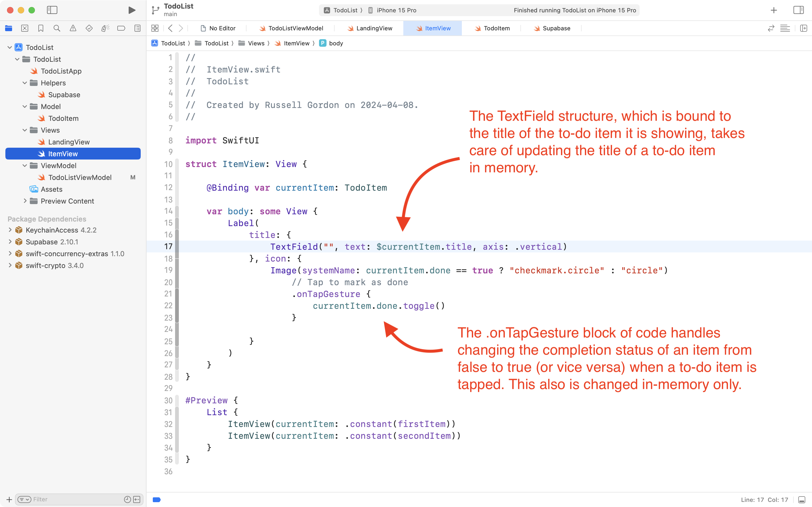
Task: Click the Run play button
Action: pos(132,10)
